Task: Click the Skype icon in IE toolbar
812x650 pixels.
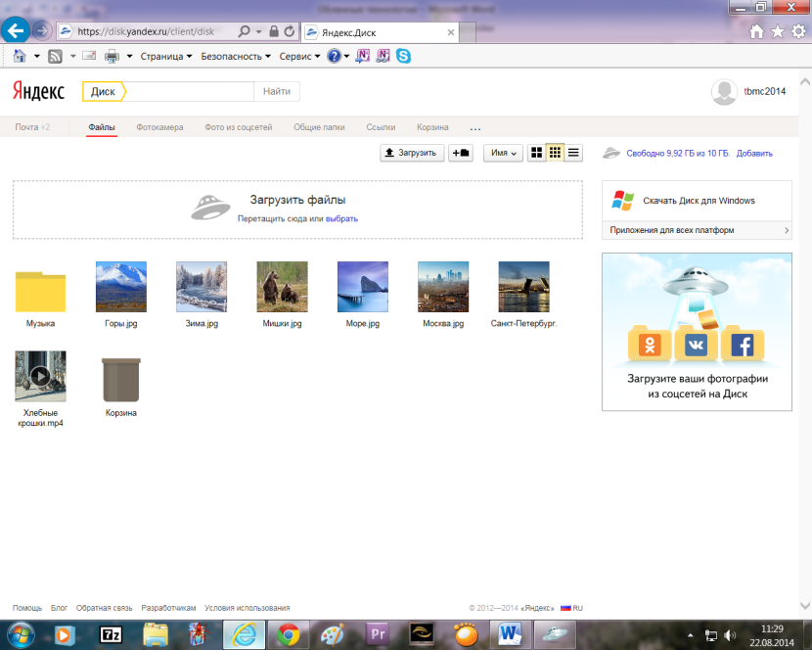Action: pos(402,56)
